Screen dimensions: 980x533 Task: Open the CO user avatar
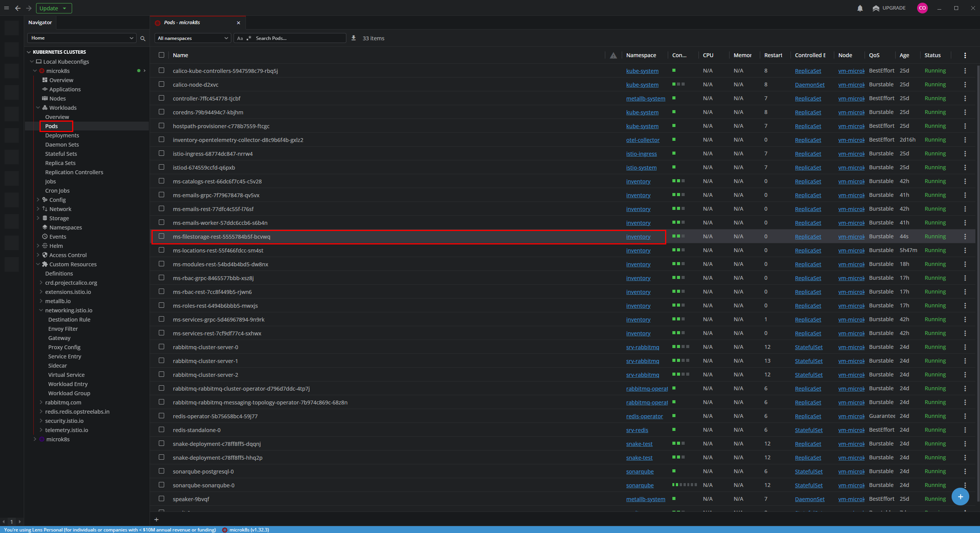point(922,8)
